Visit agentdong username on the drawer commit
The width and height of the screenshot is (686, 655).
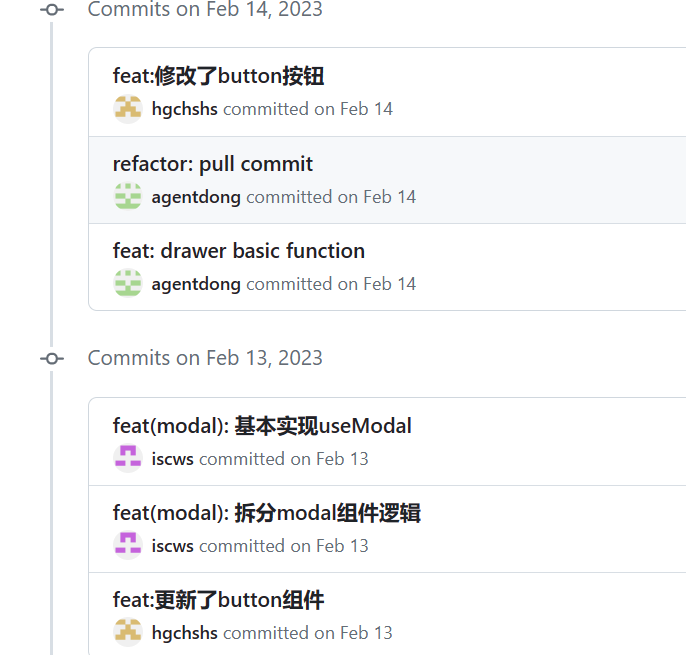(196, 284)
